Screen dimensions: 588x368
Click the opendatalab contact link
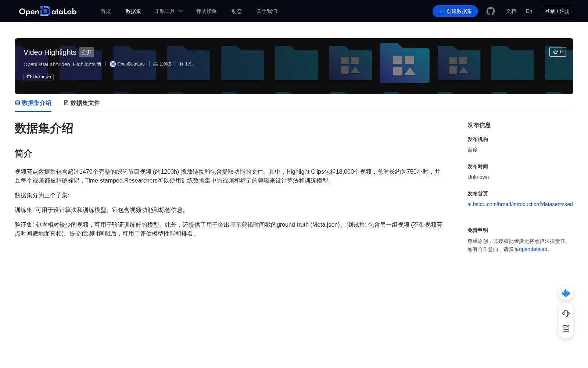pyautogui.click(x=533, y=249)
